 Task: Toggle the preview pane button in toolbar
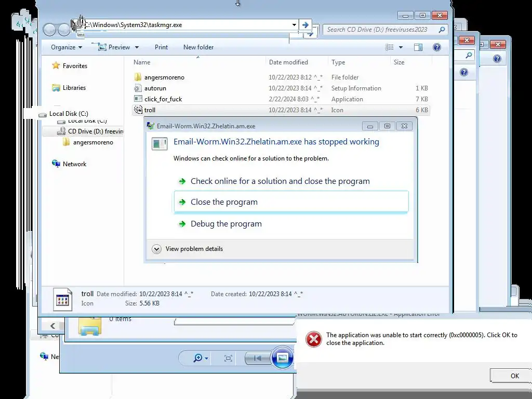(418, 47)
